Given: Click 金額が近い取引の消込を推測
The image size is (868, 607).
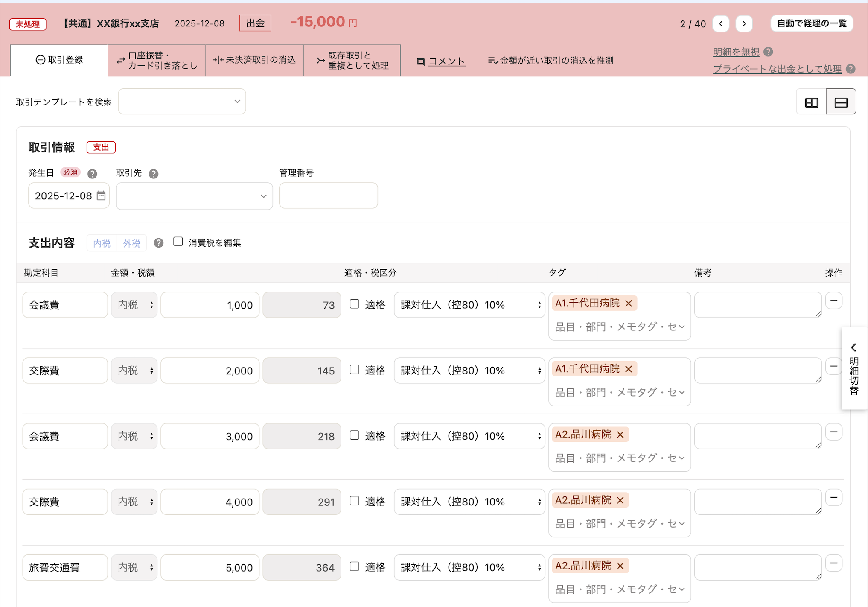Looking at the screenshot, I should coord(551,61).
